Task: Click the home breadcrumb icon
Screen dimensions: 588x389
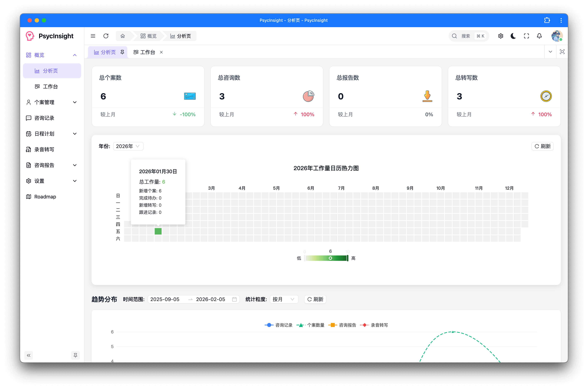Action: pos(122,36)
